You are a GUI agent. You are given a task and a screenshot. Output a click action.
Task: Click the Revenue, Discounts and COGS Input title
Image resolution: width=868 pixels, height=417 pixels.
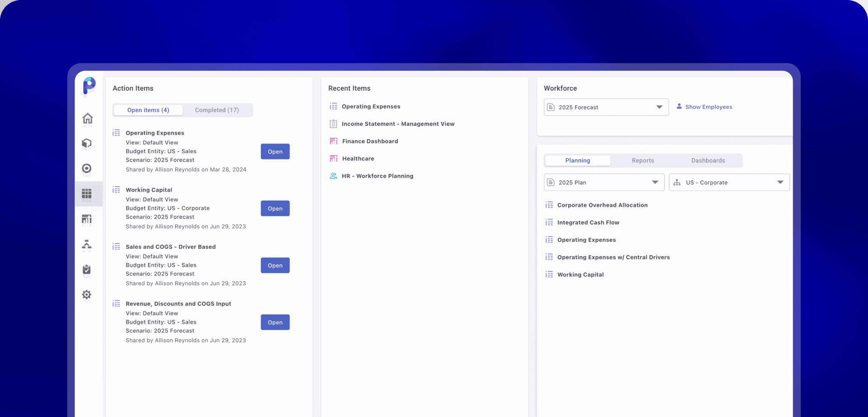click(x=178, y=304)
